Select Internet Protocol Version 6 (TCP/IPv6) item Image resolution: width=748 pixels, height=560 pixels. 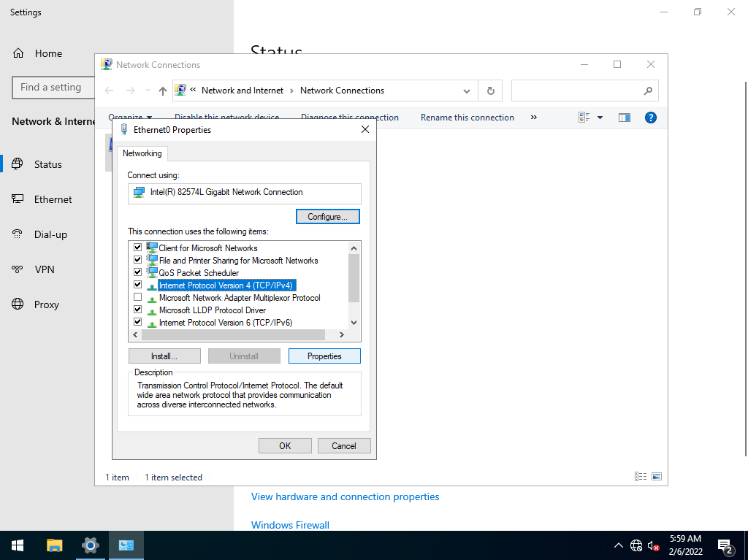coord(225,323)
